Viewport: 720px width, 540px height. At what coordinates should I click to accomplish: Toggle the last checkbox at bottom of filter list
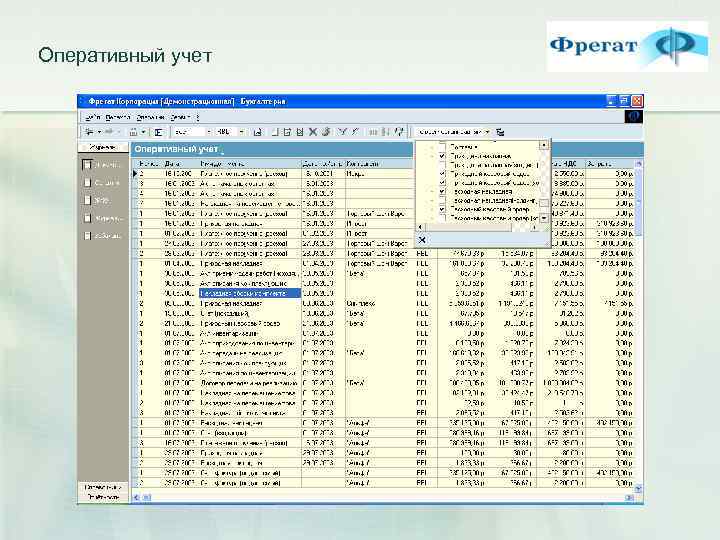[x=442, y=218]
